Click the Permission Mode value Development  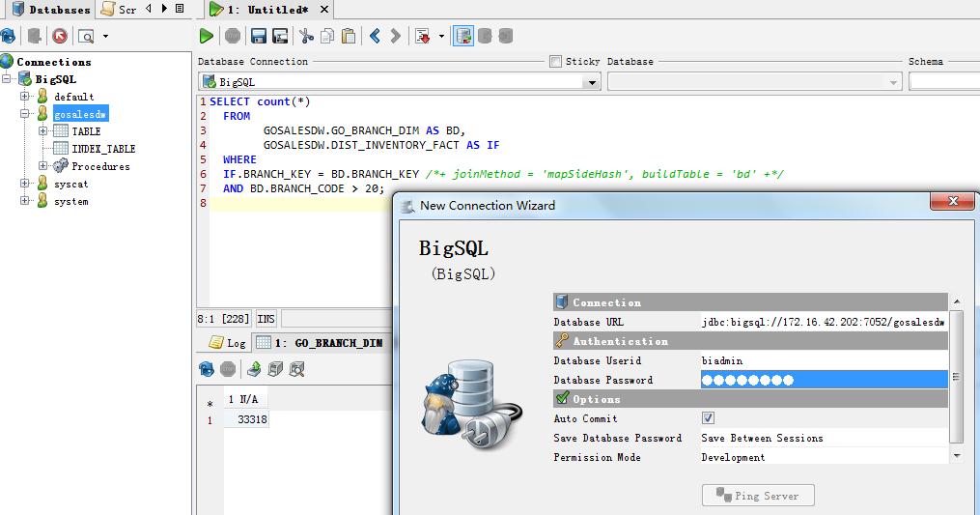[x=733, y=457]
